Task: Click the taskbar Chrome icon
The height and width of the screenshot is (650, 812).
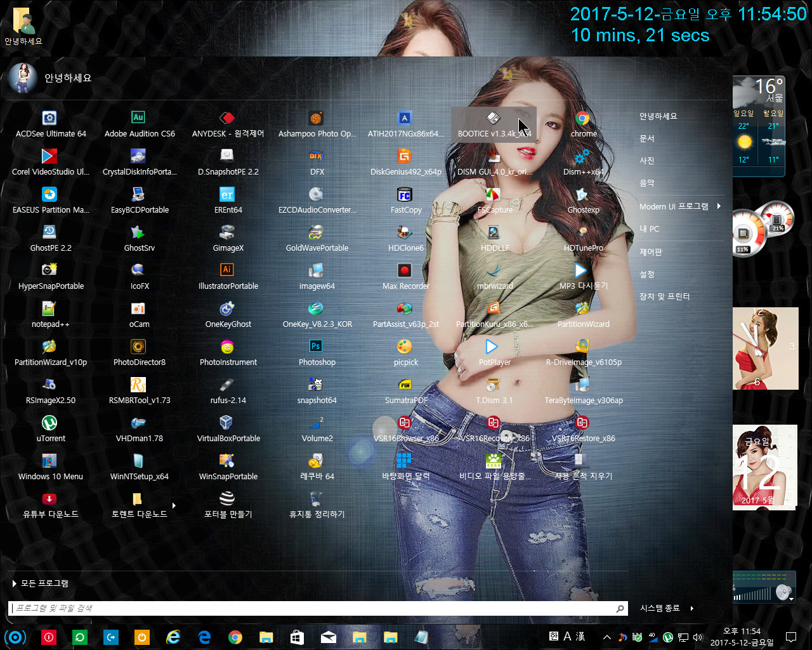Action: pyautogui.click(x=235, y=637)
